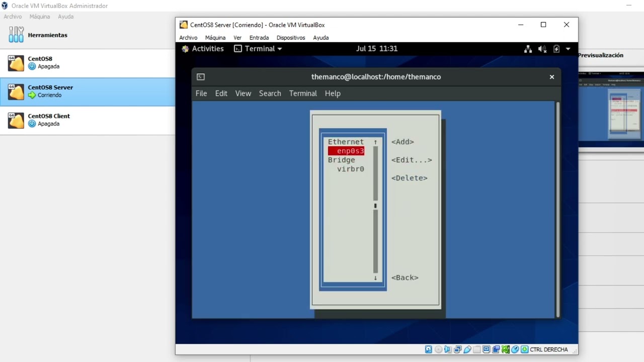Viewport: 644px width, 362px height.
Task: Click the green CPU virtualization status icon
Action: 506,349
